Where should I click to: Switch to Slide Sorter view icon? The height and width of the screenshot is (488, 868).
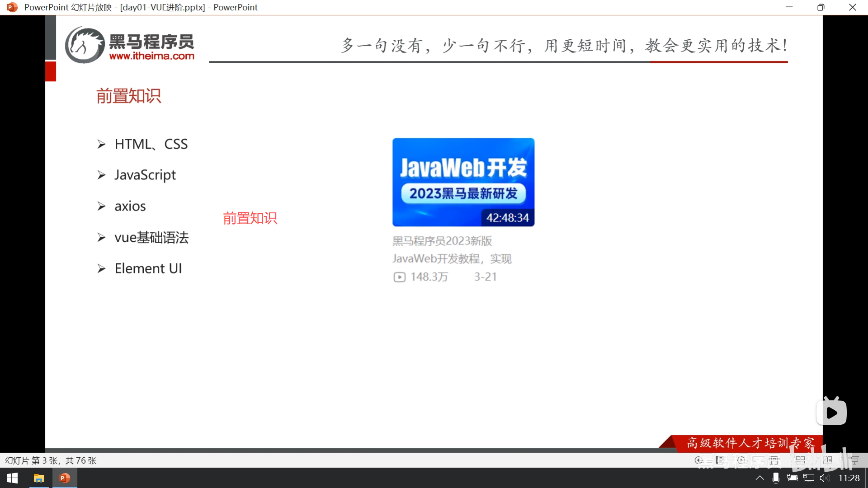click(x=800, y=460)
